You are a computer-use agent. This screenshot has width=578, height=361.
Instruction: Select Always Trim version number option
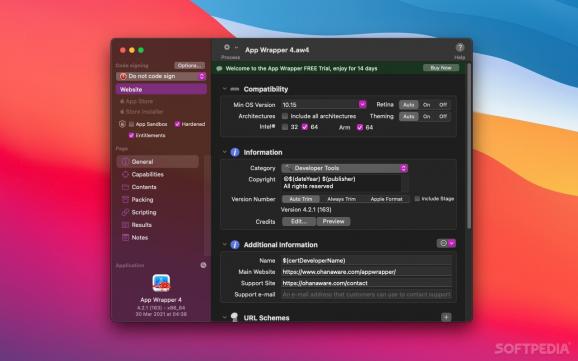pyautogui.click(x=341, y=199)
